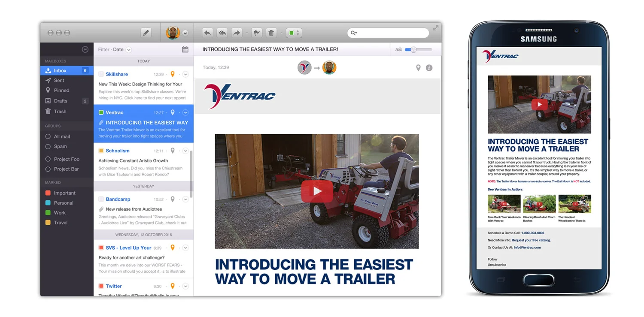This screenshot has height=317, width=644.
Task: Select the Project Bar group
Action: click(67, 169)
